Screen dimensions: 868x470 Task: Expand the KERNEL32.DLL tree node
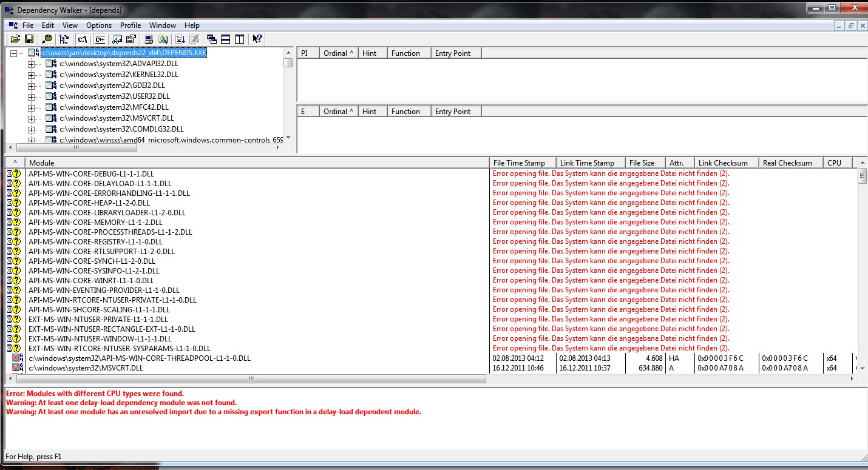pyautogui.click(x=32, y=75)
